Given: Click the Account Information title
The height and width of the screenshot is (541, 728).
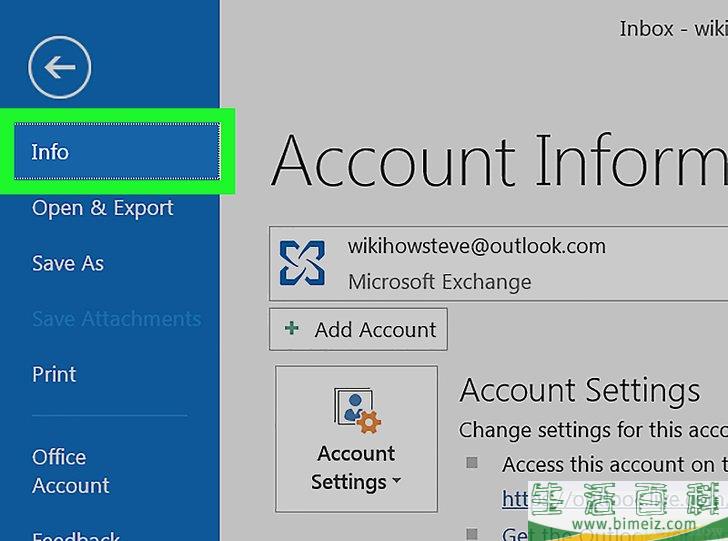Looking at the screenshot, I should click(x=499, y=160).
